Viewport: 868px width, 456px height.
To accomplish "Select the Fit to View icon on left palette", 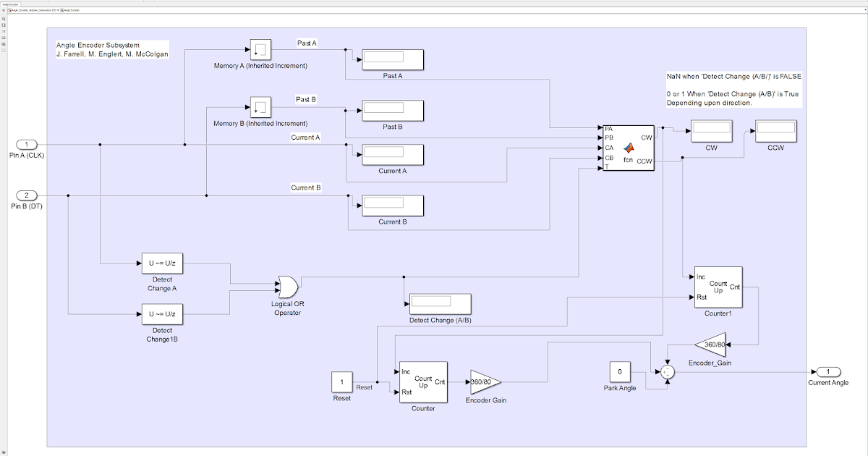I will tap(4, 25).
